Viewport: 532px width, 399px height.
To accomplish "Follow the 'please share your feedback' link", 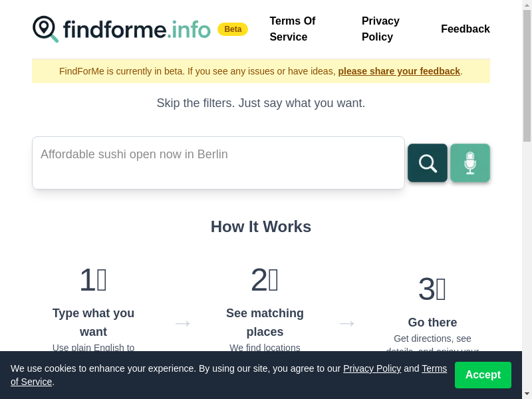I will pos(399,71).
